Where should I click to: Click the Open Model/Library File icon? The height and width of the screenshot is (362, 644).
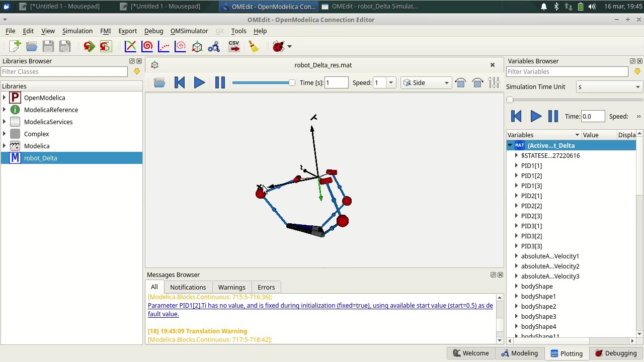tap(32, 46)
